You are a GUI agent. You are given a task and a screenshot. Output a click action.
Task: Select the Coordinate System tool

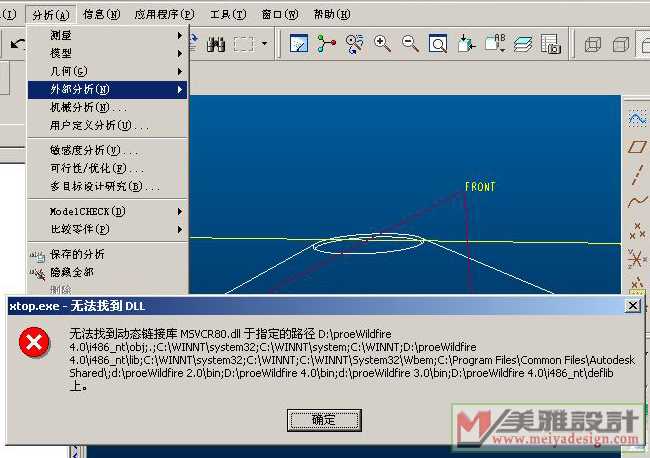click(x=637, y=259)
